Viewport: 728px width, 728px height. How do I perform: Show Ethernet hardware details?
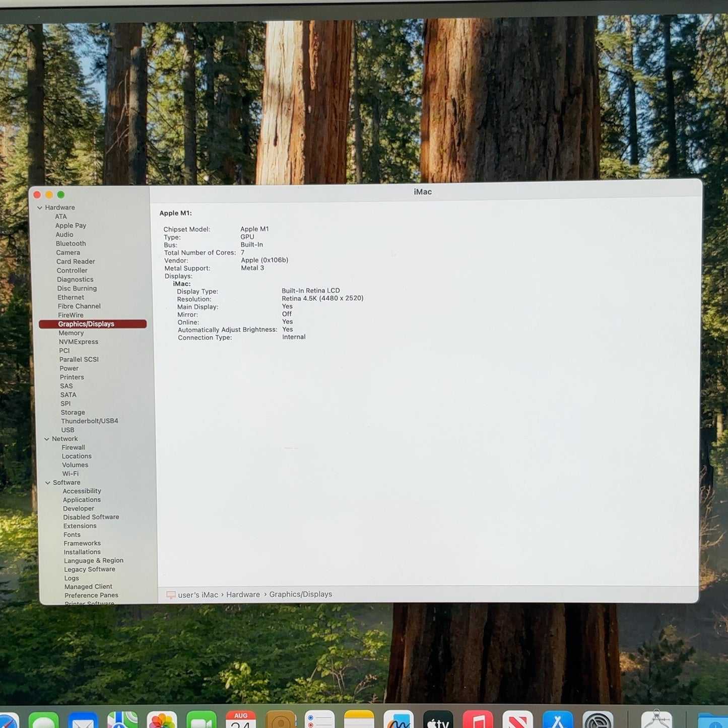click(x=71, y=298)
